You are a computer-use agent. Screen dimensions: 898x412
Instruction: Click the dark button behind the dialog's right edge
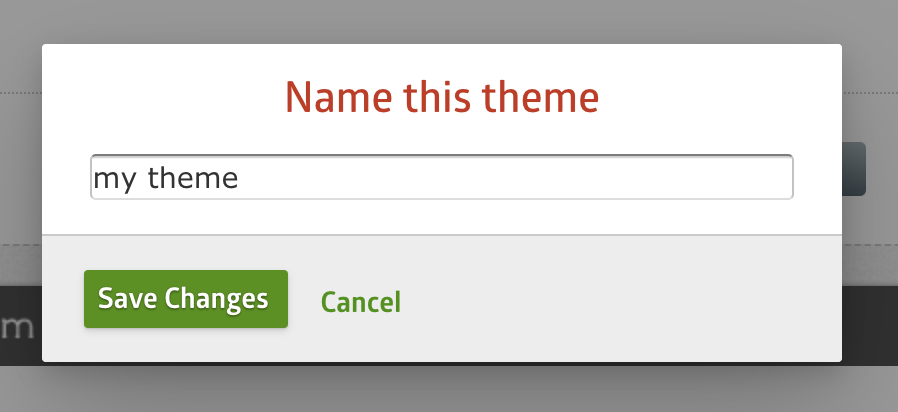point(854,169)
